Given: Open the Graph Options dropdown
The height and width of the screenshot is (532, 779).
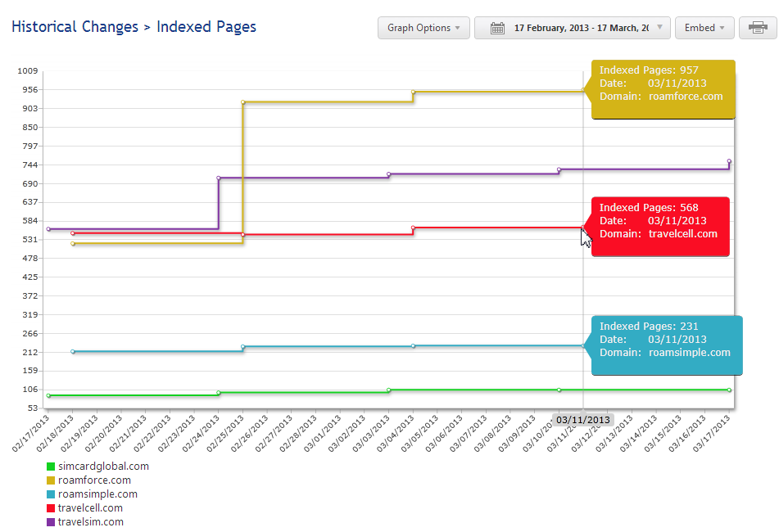Looking at the screenshot, I should [423, 28].
